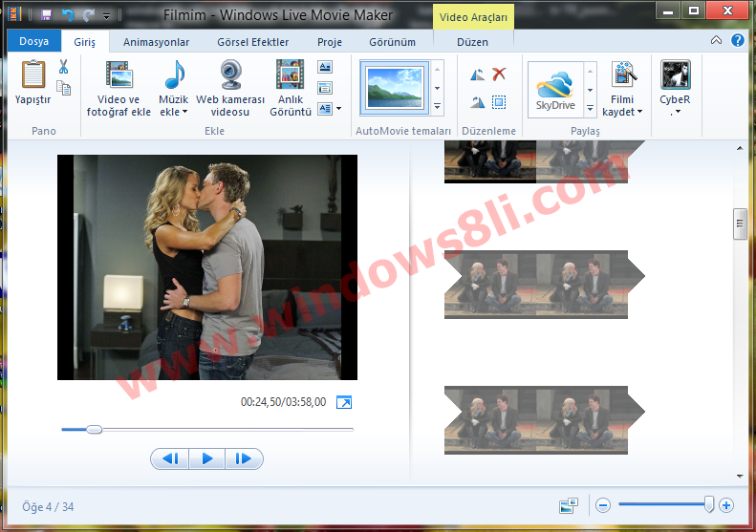Viewport: 756px width, 532px height.
Task: Zoom in the time scale with plus
Action: pyautogui.click(x=726, y=505)
